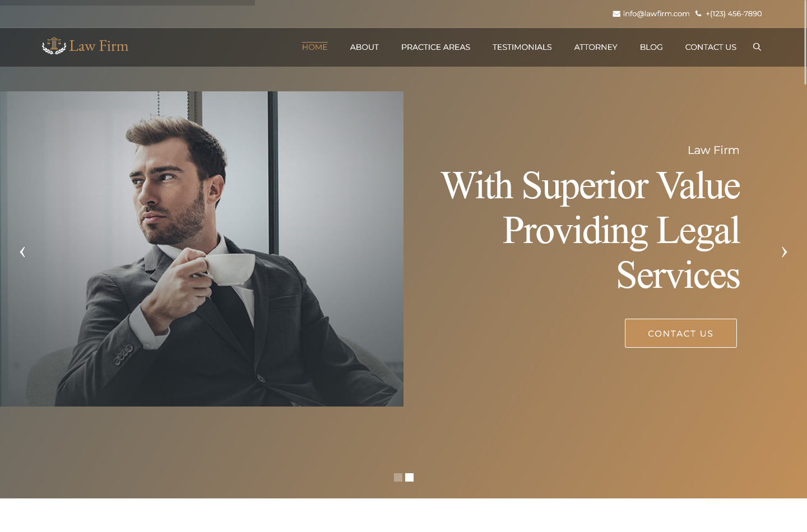The width and height of the screenshot is (807, 532).
Task: Open the Blog menu item
Action: pos(651,47)
